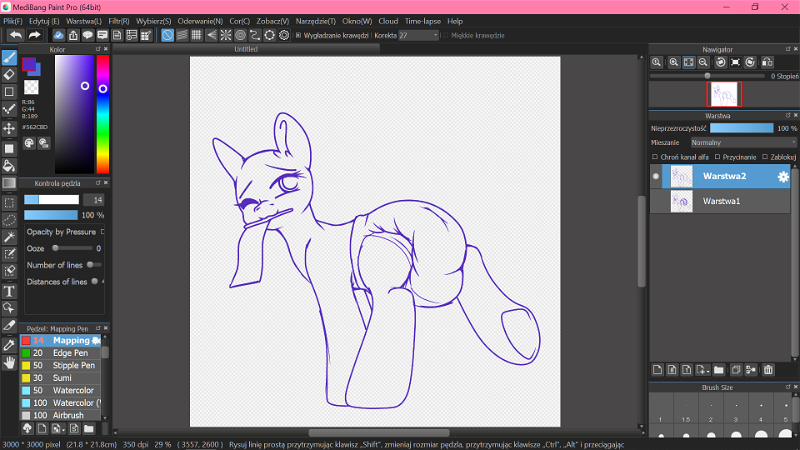
Task: Select the Magic Wand tool
Action: click(x=9, y=236)
